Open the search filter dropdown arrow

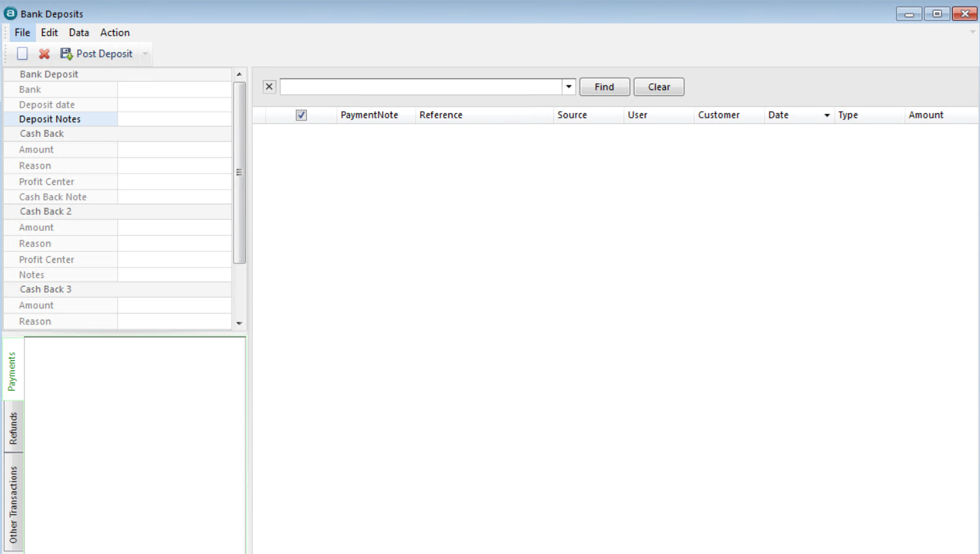pyautogui.click(x=569, y=87)
